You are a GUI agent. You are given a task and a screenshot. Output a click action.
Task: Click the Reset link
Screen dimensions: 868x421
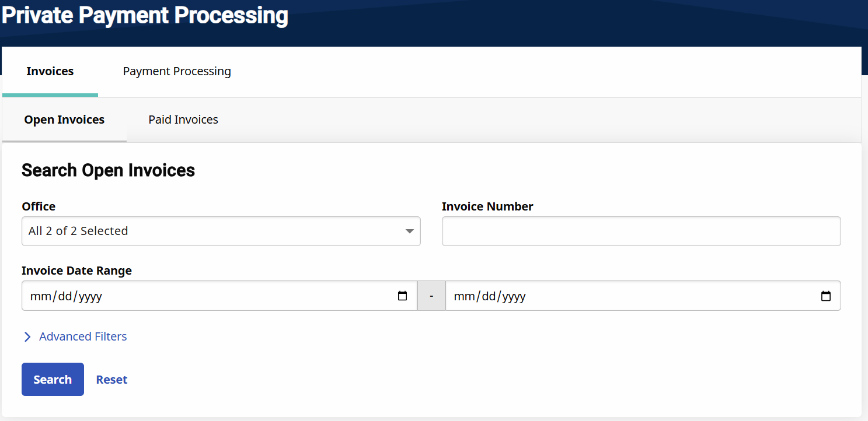pyautogui.click(x=111, y=380)
